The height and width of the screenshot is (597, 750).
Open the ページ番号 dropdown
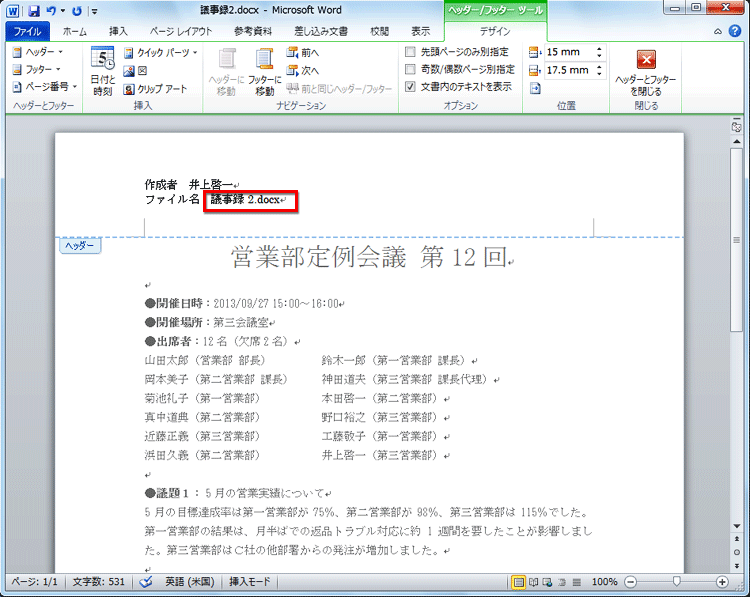(44, 87)
